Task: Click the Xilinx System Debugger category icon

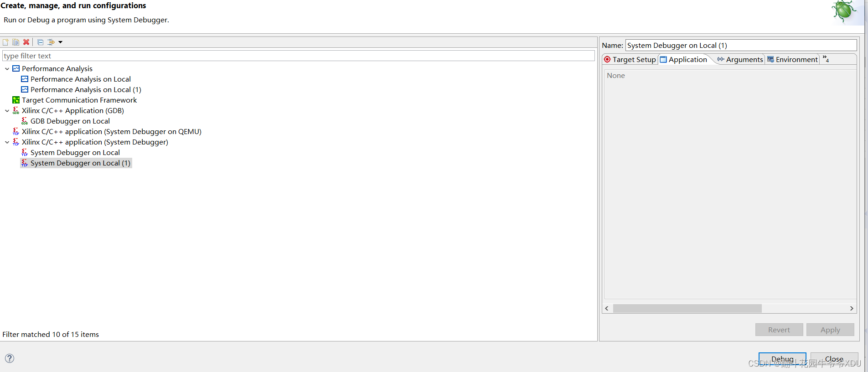Action: [x=16, y=142]
